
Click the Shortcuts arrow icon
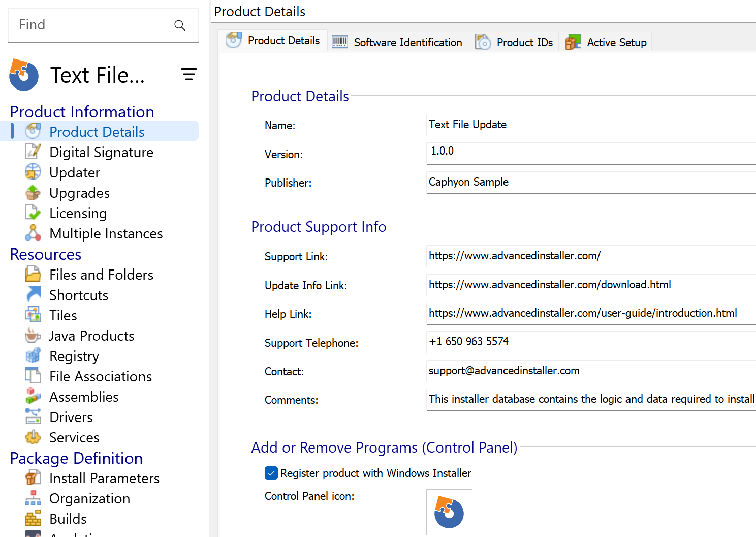pos(33,294)
